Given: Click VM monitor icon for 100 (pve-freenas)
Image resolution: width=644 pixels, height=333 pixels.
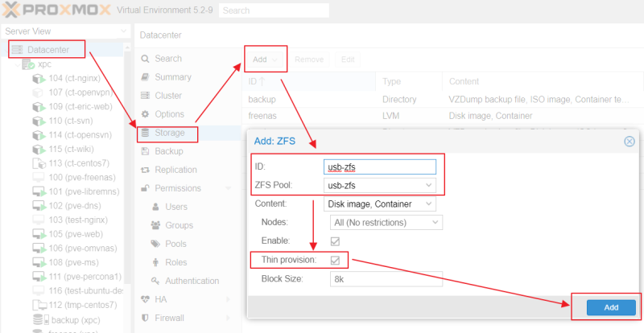Looking at the screenshot, I should tap(38, 178).
